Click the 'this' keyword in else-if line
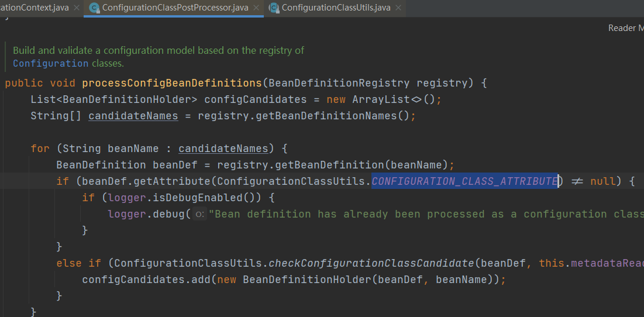This screenshot has width=644, height=317. (x=552, y=263)
